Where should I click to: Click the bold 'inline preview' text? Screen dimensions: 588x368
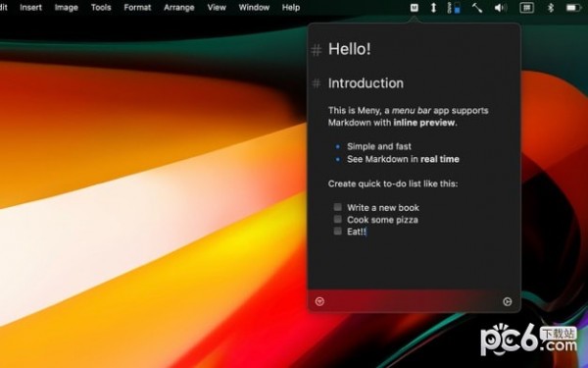tap(424, 123)
